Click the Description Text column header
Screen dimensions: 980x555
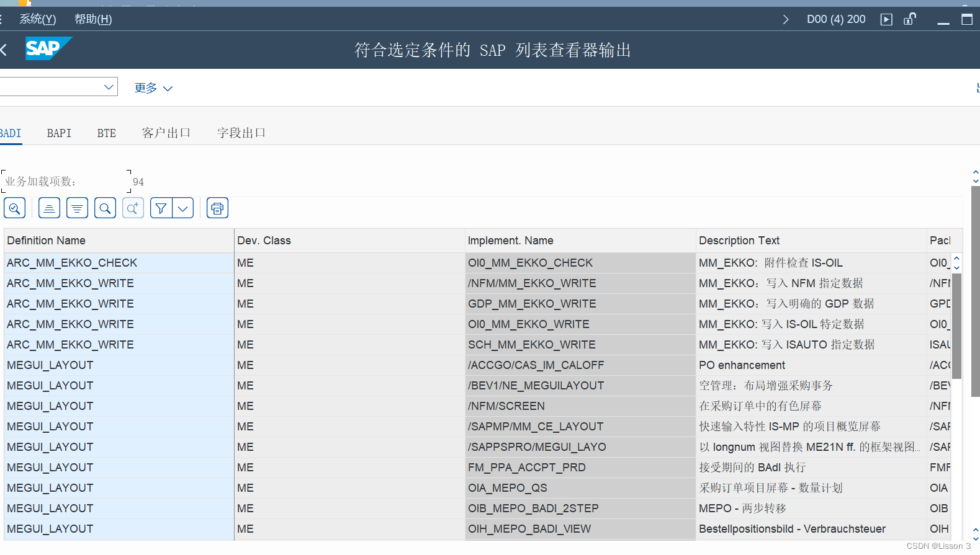[811, 241]
